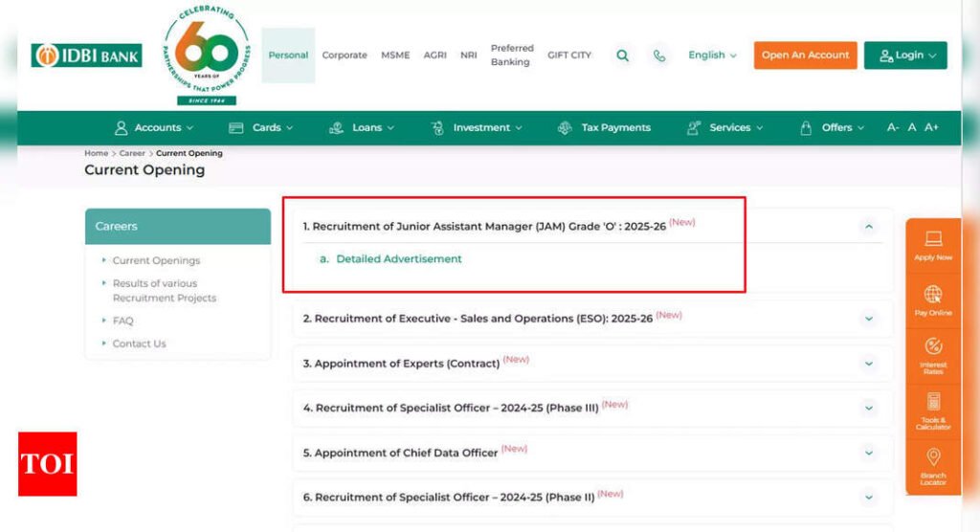Open the 60 years celebration emblem
The height and width of the screenshot is (532, 980).
point(207,55)
